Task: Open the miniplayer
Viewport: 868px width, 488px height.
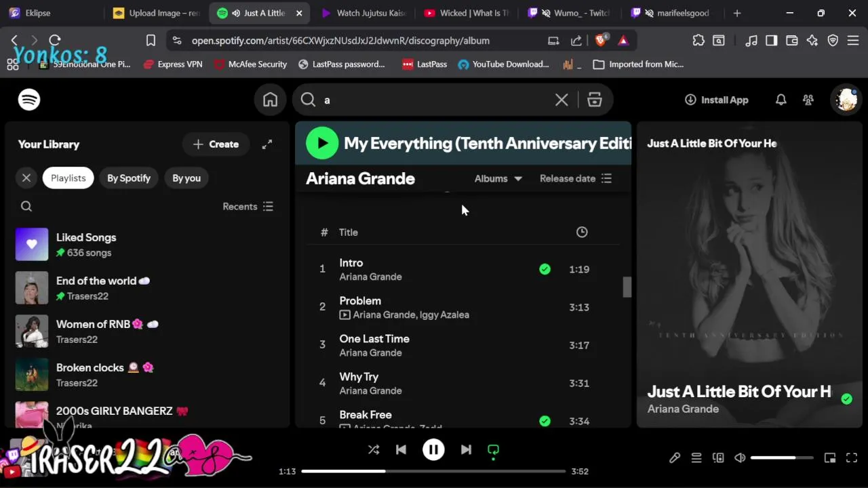Action: 830,458
